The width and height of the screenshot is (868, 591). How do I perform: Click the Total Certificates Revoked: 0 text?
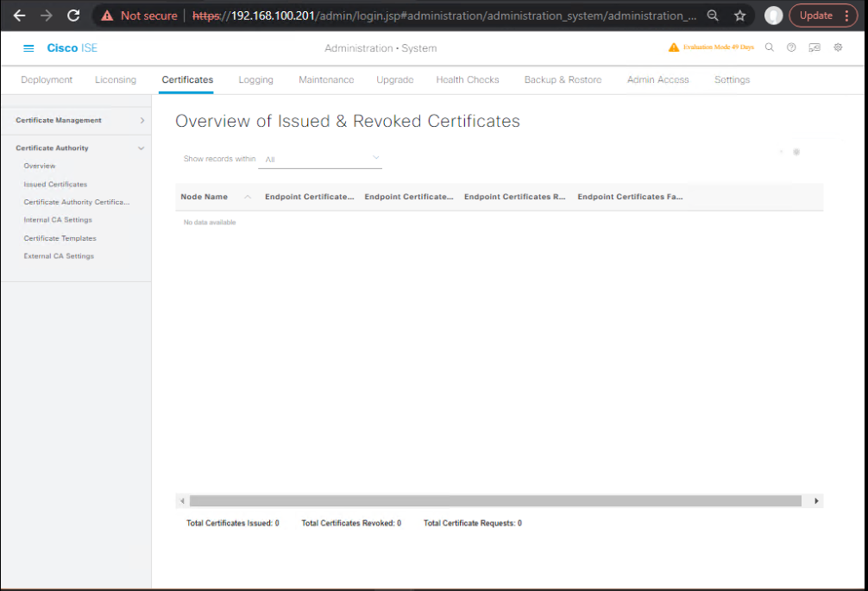[351, 523]
